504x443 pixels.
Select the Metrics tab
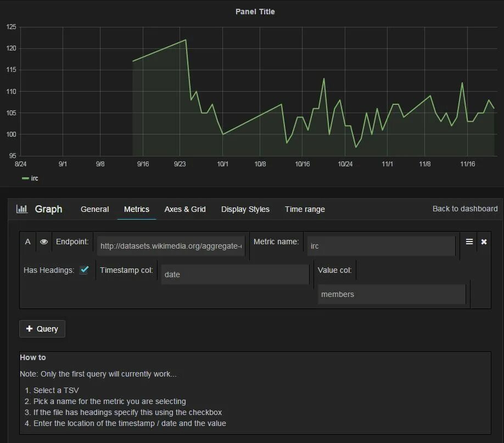pyautogui.click(x=137, y=209)
